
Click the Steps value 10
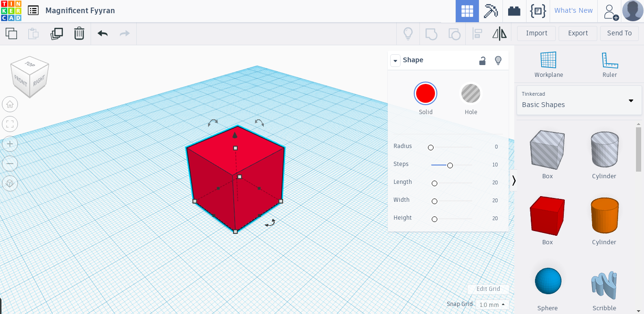pyautogui.click(x=495, y=165)
